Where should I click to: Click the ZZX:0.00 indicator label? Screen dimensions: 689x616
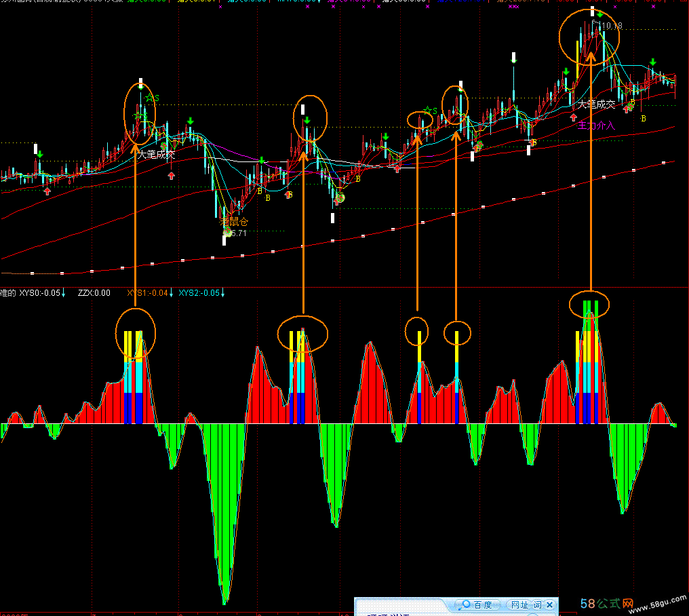pyautogui.click(x=94, y=293)
